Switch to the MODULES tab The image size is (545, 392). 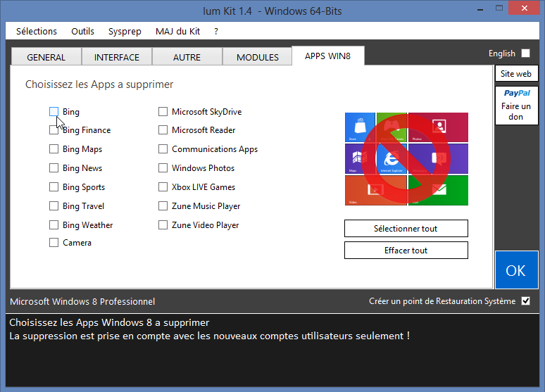coord(258,56)
